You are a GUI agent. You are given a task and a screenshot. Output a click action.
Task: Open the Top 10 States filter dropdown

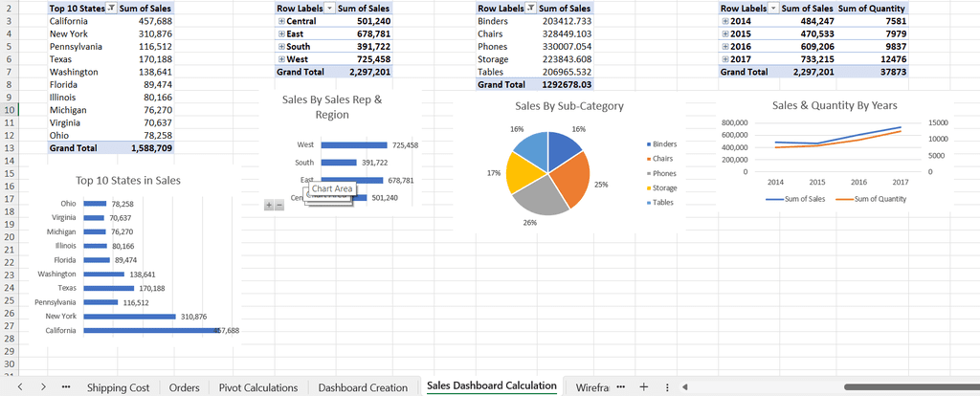(x=111, y=8)
